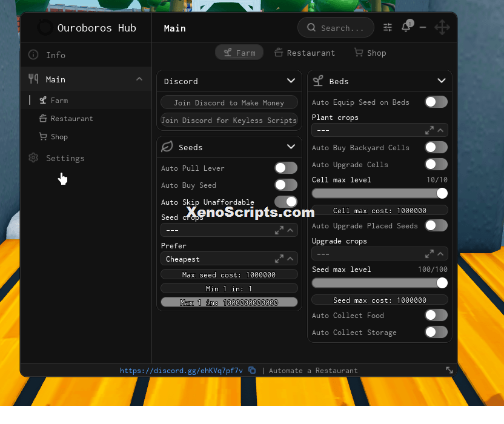Enable Auto Equip Seed on Beds
The height and width of the screenshot is (424, 504).
[x=436, y=102]
